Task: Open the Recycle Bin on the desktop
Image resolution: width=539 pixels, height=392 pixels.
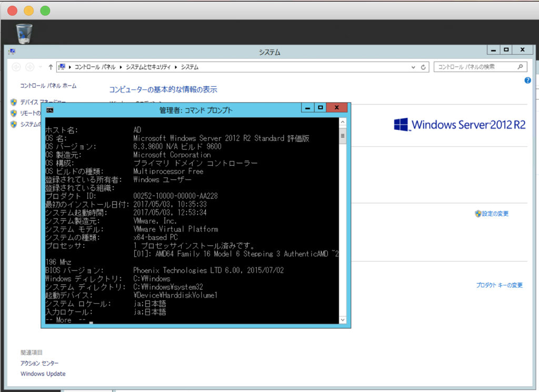Action: (24, 34)
